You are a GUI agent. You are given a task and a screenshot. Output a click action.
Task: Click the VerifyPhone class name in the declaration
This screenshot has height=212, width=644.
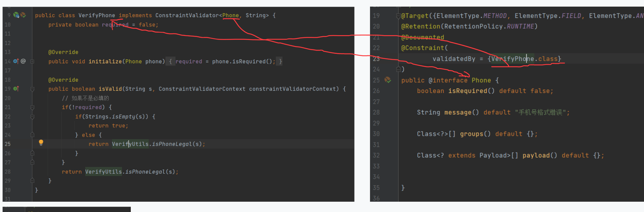click(x=97, y=15)
